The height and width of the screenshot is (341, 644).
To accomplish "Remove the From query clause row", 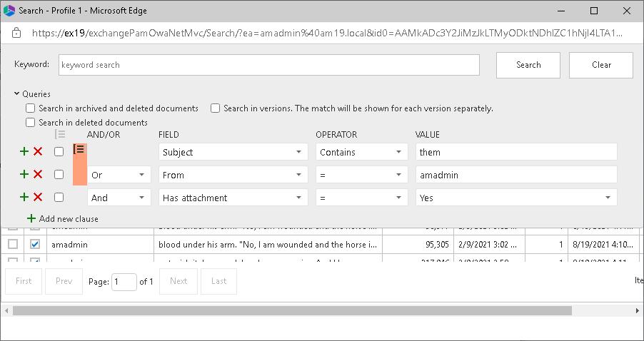I will pos(38,175).
